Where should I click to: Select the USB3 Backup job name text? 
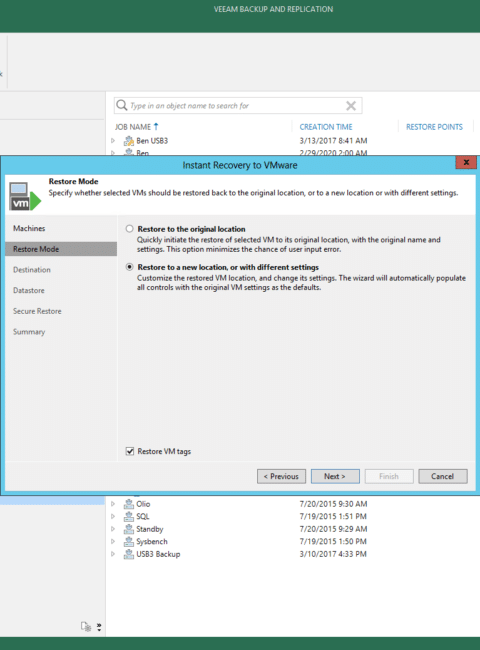[158, 554]
